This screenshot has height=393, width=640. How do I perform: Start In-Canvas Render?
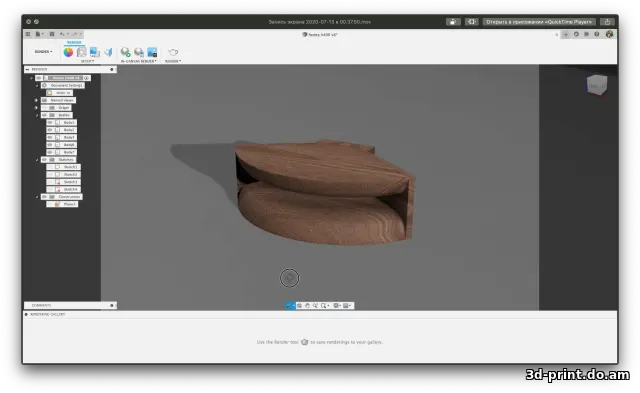click(125, 52)
